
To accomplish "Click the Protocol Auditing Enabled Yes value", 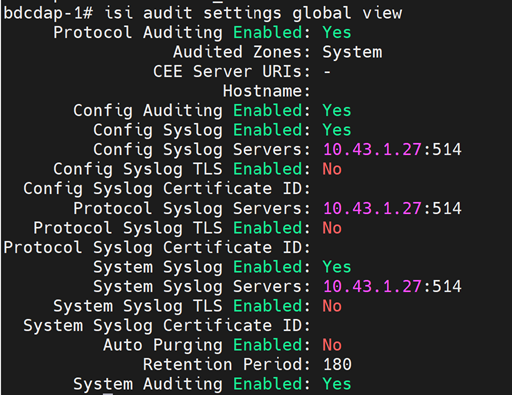I will 337,33.
